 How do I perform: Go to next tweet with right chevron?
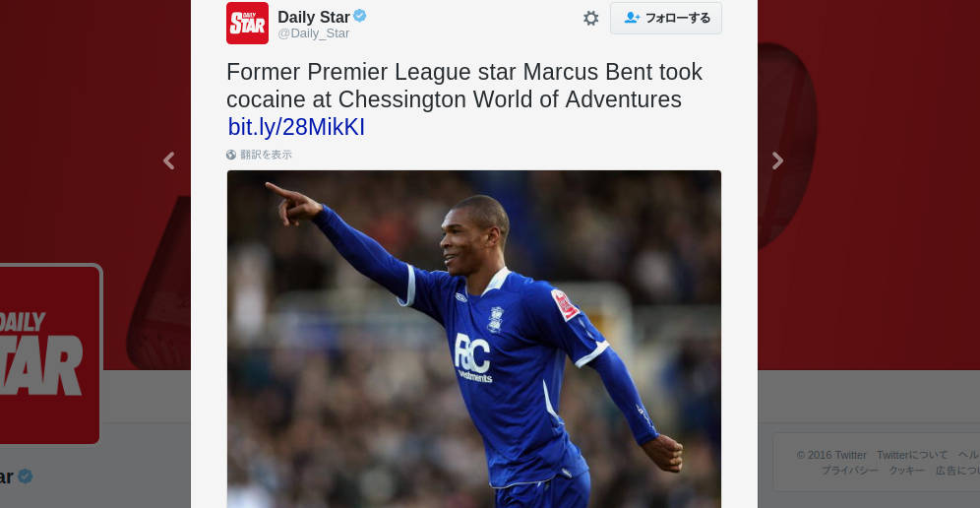tap(777, 160)
